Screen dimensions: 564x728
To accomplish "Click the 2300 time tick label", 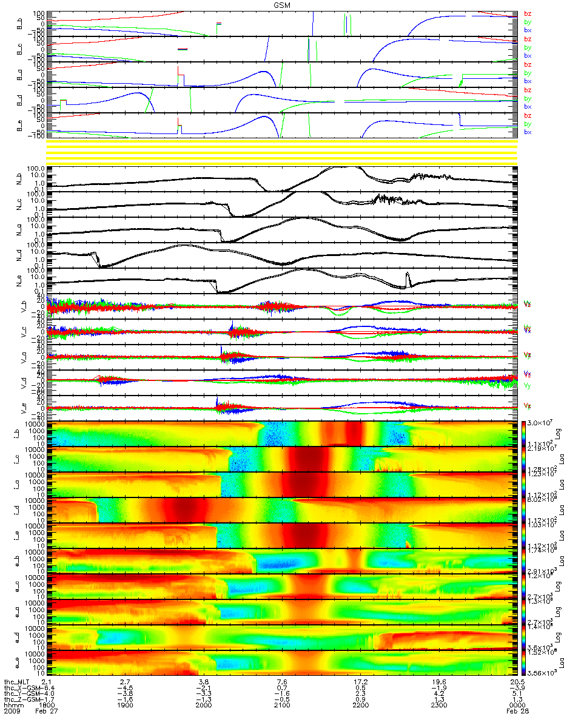I will pyautogui.click(x=438, y=706).
